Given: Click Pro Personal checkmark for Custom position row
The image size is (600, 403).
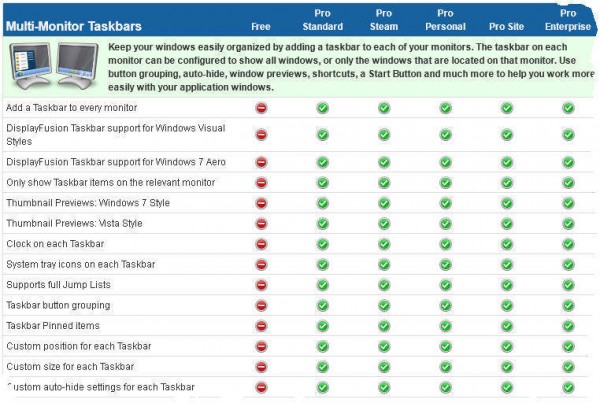Looking at the screenshot, I should pyautogui.click(x=445, y=346).
